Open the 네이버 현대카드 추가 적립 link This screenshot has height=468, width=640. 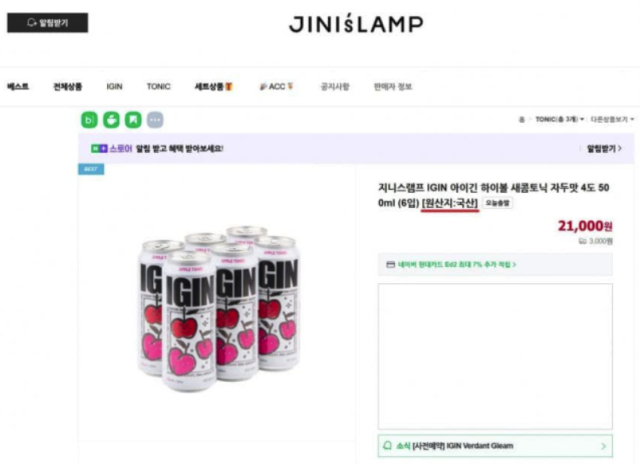click(457, 265)
